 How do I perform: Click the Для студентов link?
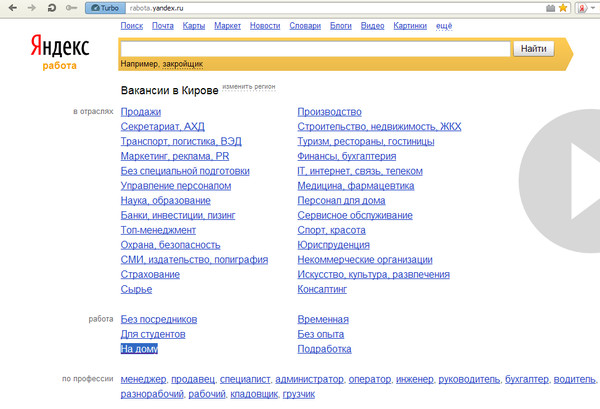click(x=153, y=334)
